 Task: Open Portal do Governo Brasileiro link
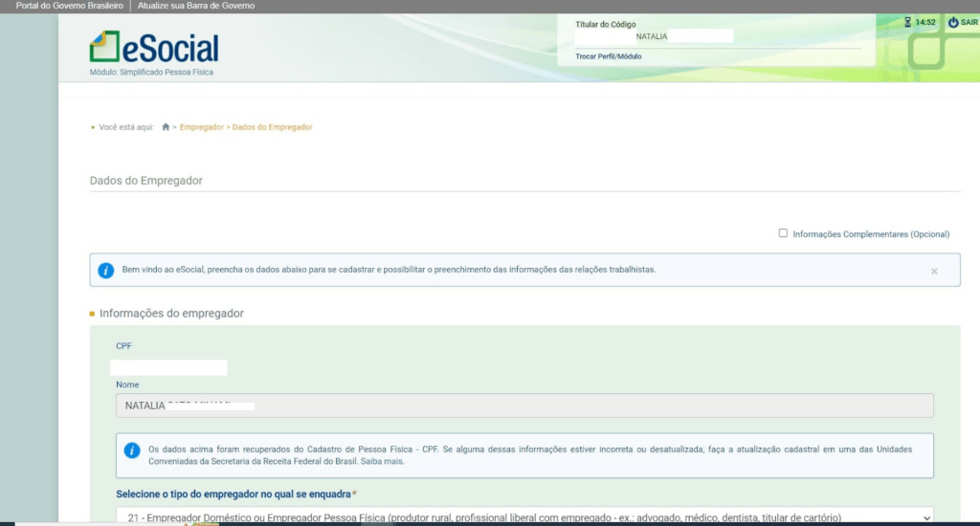(x=69, y=6)
